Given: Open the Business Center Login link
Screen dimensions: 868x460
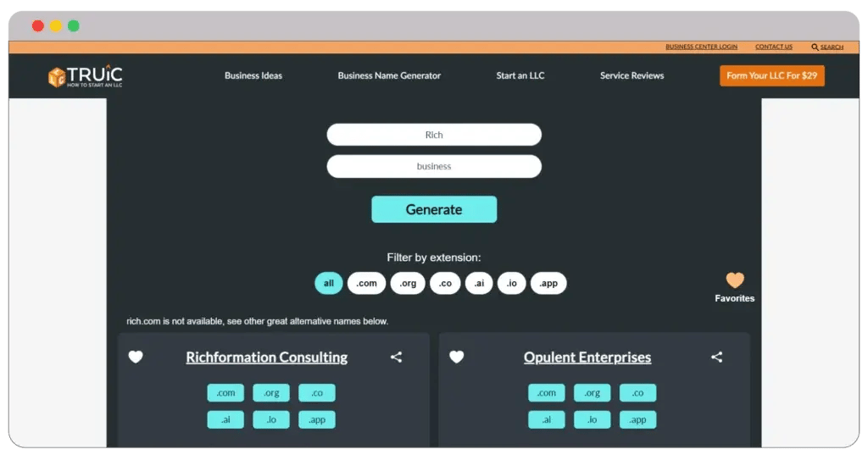Looking at the screenshot, I should (701, 47).
